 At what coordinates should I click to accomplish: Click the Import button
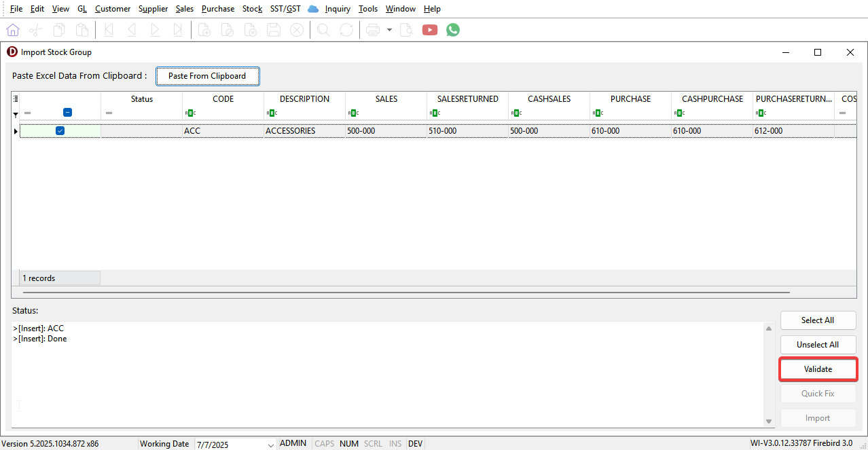click(818, 418)
